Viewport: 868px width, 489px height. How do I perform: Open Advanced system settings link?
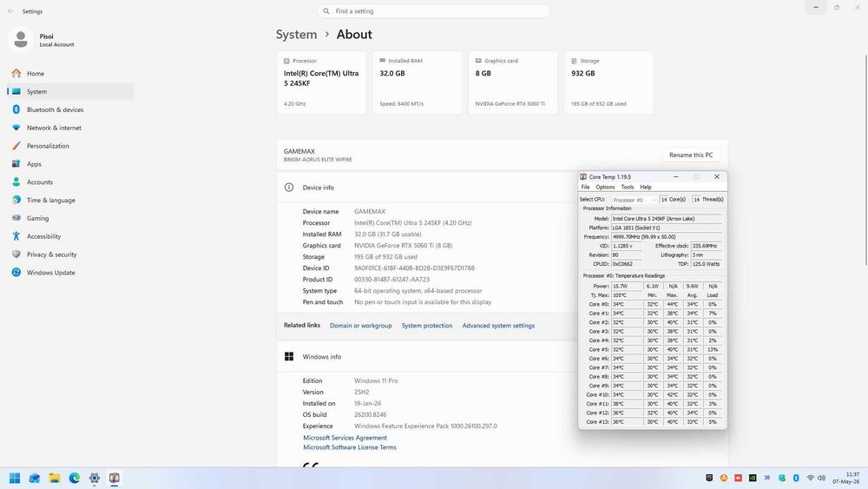(x=498, y=326)
